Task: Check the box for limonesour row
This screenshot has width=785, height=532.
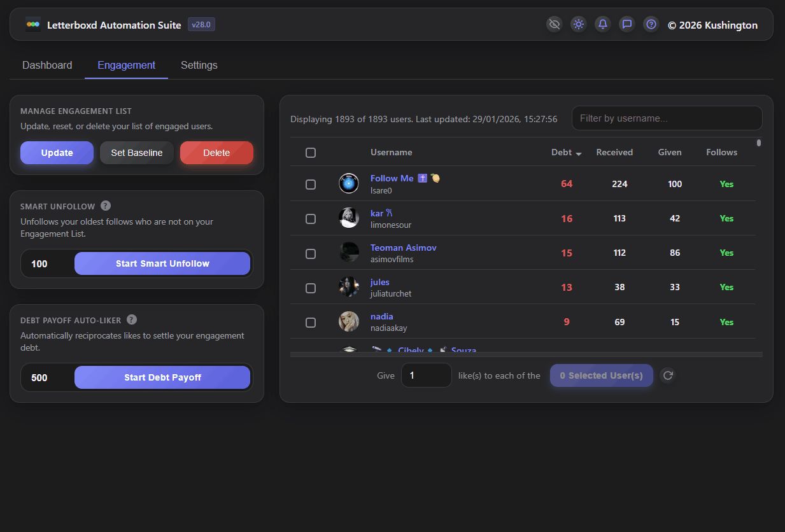Action: [311, 219]
